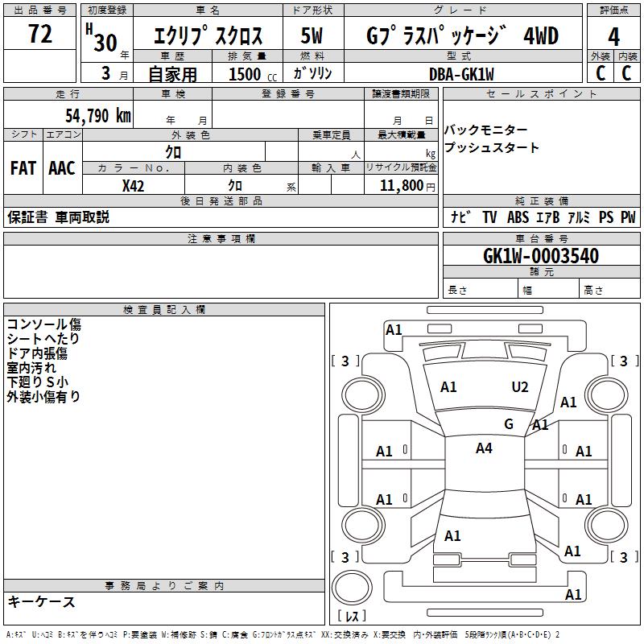Viewport: 644px width, 644px height.
Task: Click the PW equipment entry
Action: (x=628, y=217)
